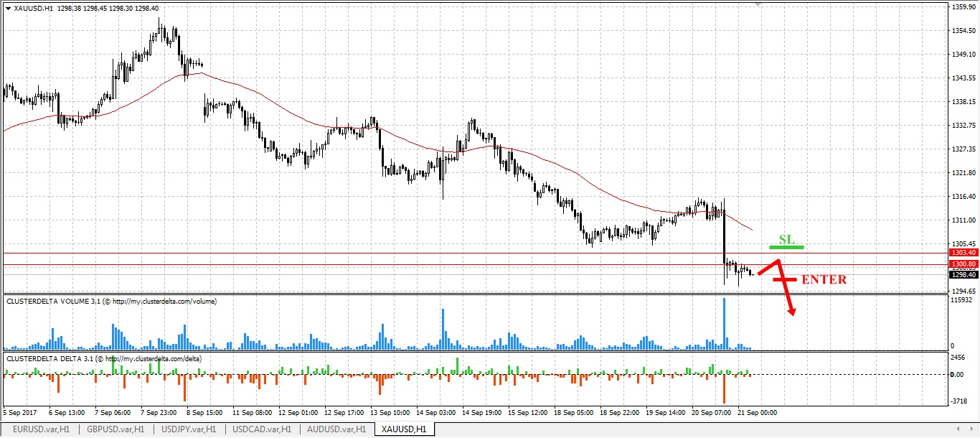Click the 1311.00 price scale value
The image size is (980, 438).
pos(963,220)
